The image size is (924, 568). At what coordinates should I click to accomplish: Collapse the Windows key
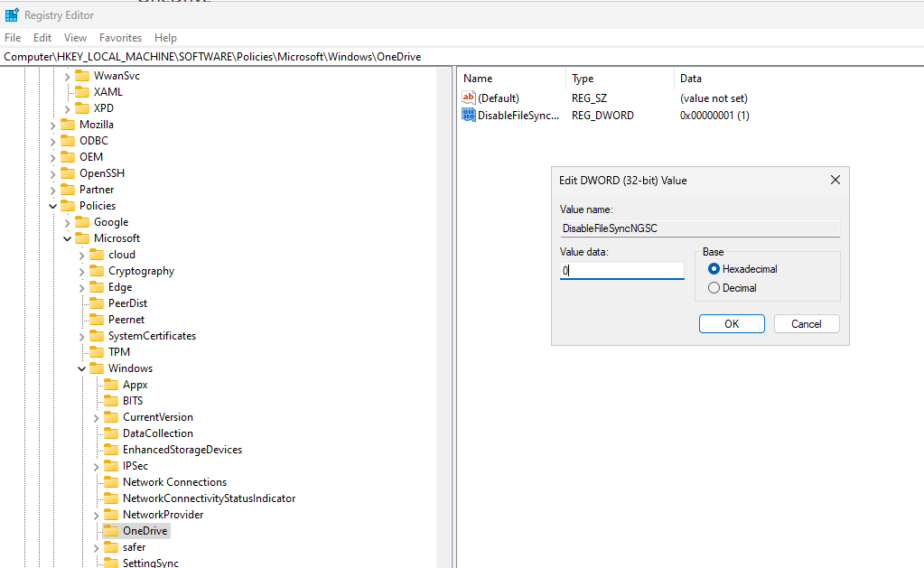click(82, 368)
